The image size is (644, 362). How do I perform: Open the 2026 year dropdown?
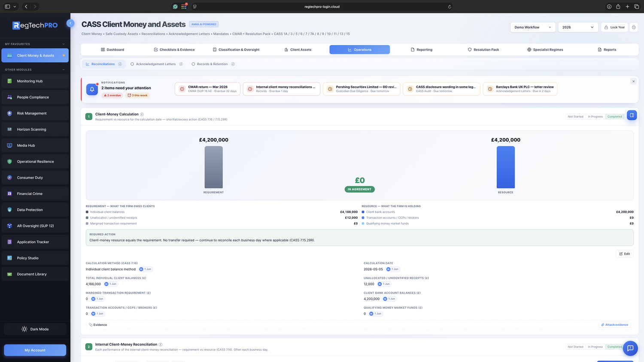578,27
